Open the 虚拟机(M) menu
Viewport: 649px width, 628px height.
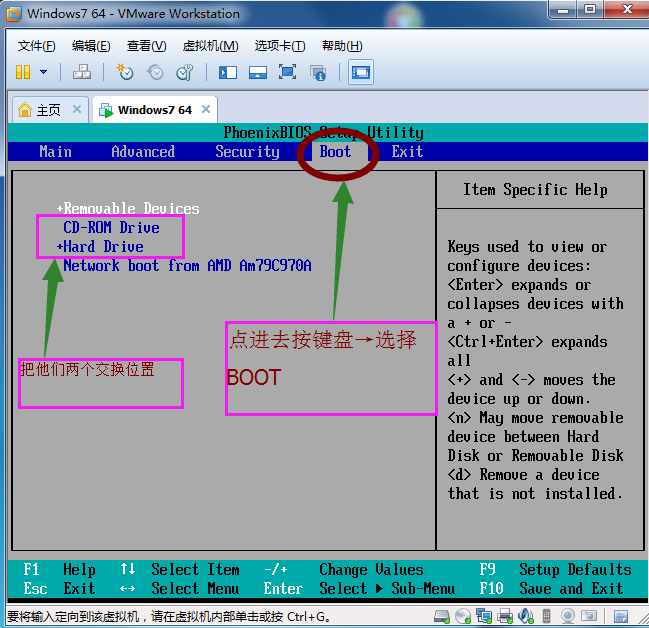(x=211, y=46)
